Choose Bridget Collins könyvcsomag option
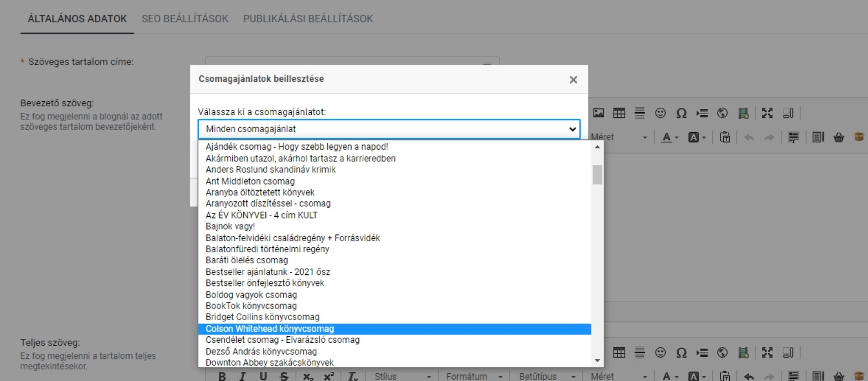868x381 pixels. click(x=395, y=317)
